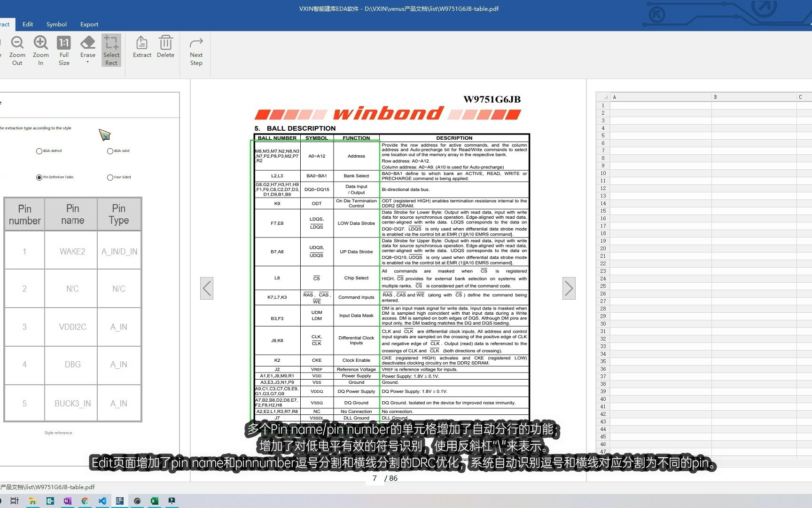Image resolution: width=812 pixels, height=508 pixels.
Task: Click 5. BALL DESCRIPTION heading
Action: [295, 128]
